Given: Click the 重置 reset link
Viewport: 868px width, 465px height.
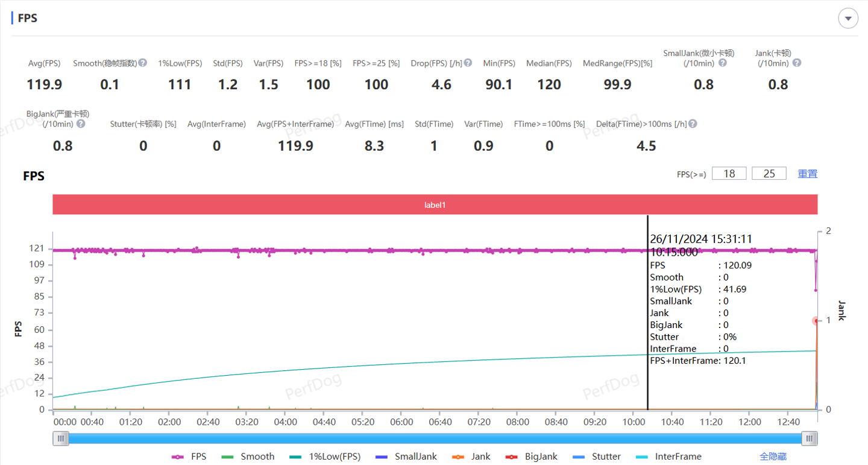Looking at the screenshot, I should 808,174.
